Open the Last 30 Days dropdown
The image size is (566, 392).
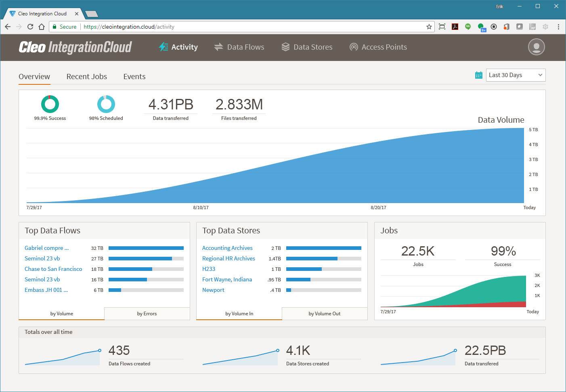pyautogui.click(x=516, y=75)
